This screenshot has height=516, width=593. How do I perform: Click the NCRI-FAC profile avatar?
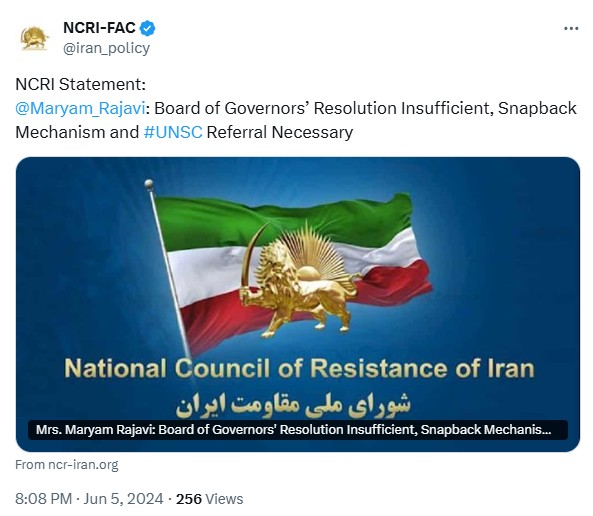pyautogui.click(x=34, y=39)
